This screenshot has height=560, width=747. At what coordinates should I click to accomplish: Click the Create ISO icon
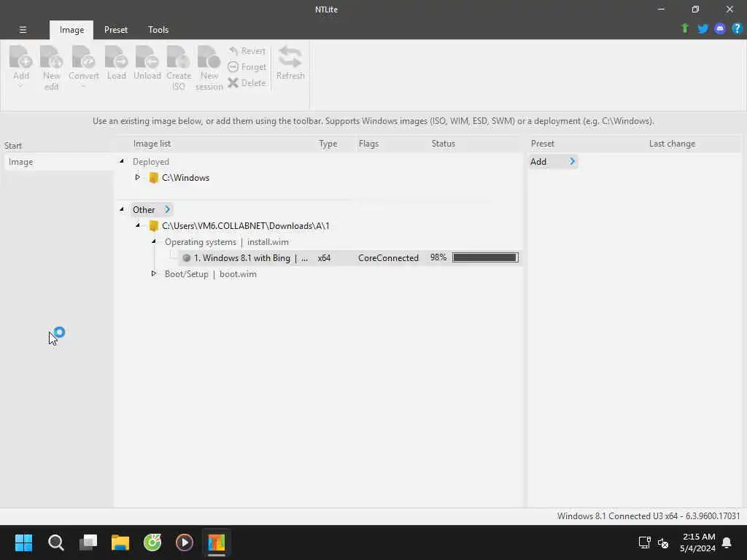tap(178, 57)
